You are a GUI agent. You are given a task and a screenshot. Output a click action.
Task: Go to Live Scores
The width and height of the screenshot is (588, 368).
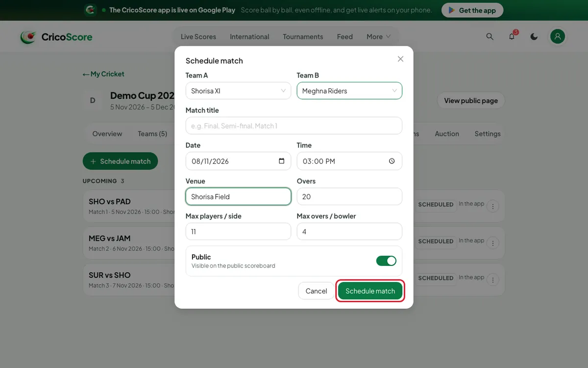coord(198,36)
